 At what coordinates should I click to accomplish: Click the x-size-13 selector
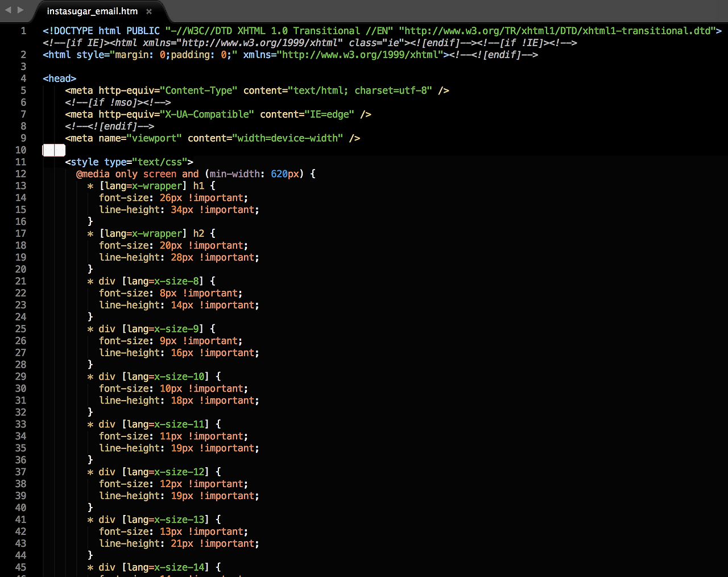pos(154,520)
